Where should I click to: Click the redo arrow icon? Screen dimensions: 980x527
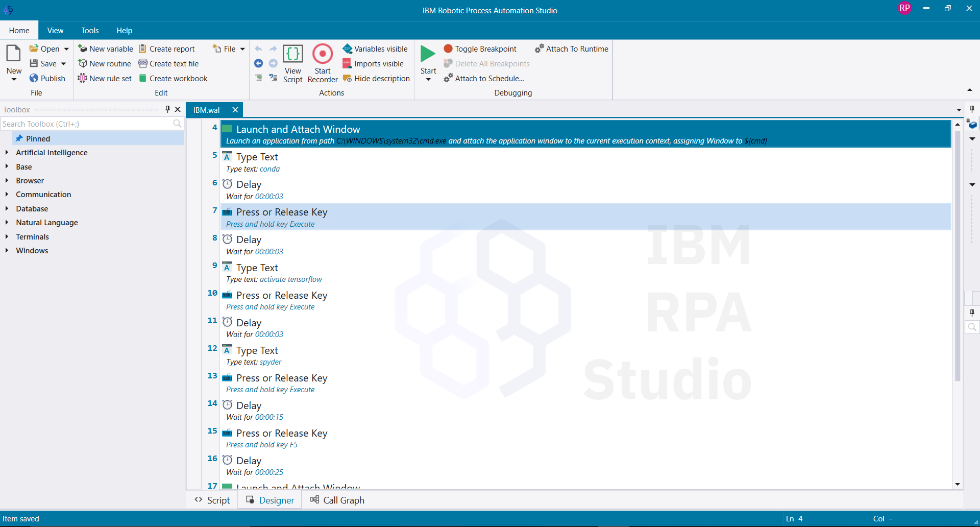point(273,49)
